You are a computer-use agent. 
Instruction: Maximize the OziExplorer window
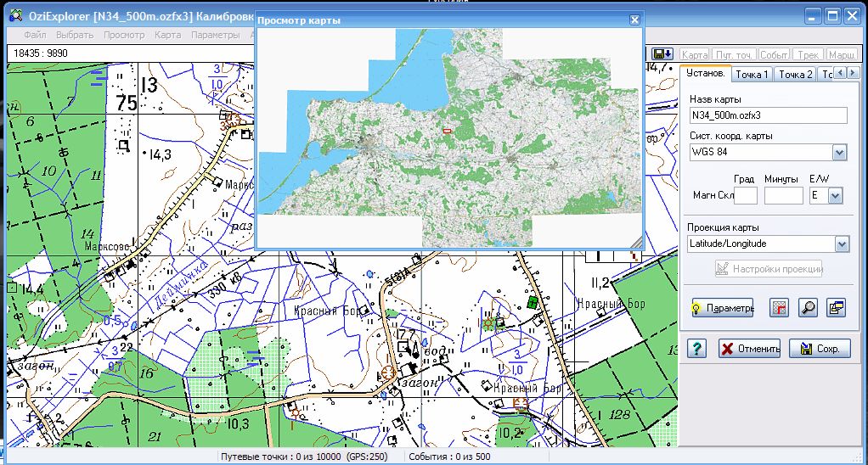pyautogui.click(x=832, y=15)
